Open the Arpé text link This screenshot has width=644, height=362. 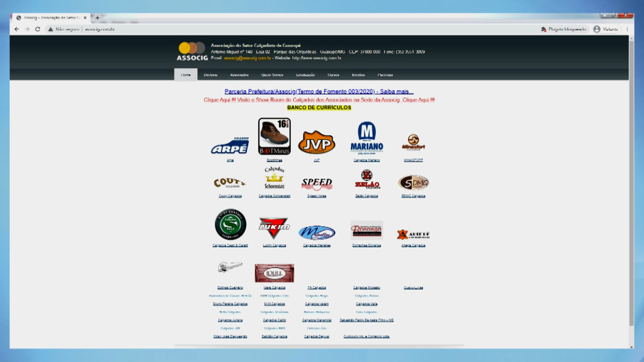pos(230,160)
